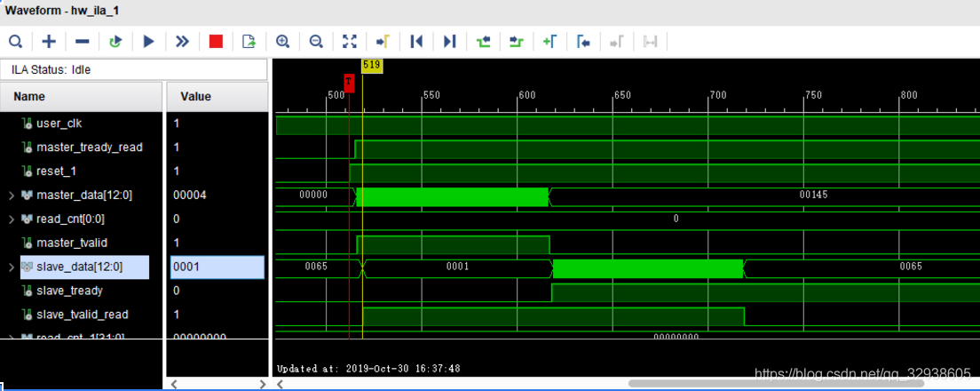This screenshot has height=391, width=980.
Task: Remove selected probe with the minus icon
Action: coord(82,42)
